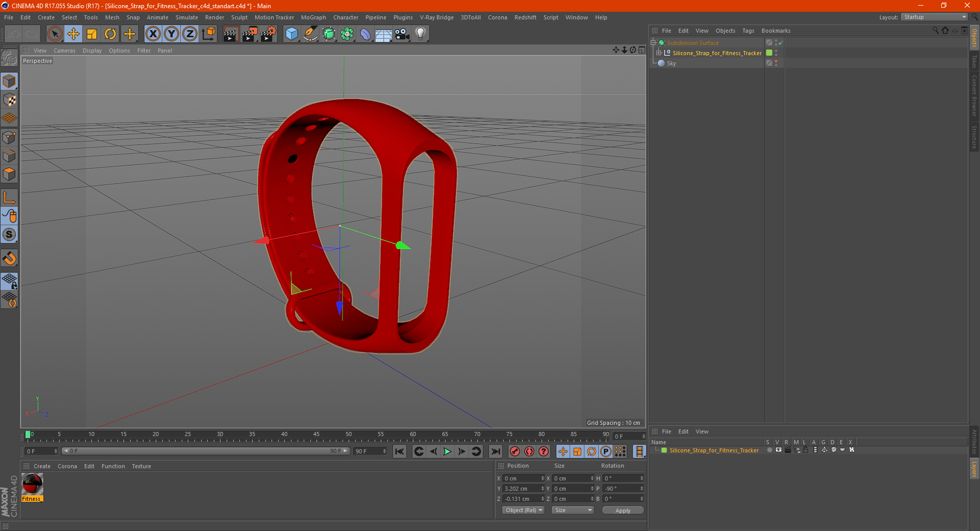Image resolution: width=980 pixels, height=531 pixels.
Task: Toggle X-axis lock
Action: click(153, 34)
